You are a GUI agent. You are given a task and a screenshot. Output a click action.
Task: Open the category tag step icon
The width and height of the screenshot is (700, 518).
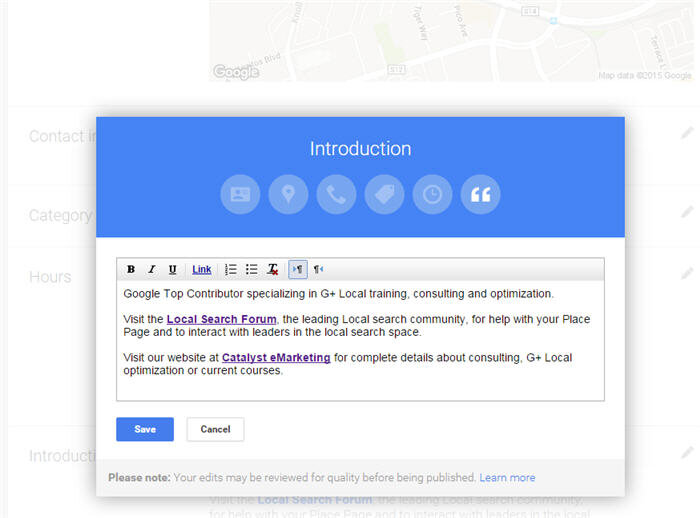click(x=384, y=194)
